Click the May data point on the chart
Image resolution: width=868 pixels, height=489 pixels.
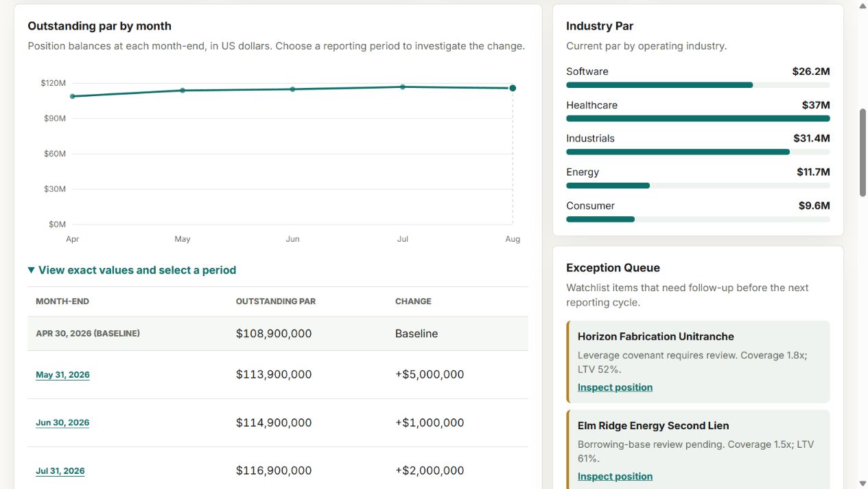pos(183,90)
